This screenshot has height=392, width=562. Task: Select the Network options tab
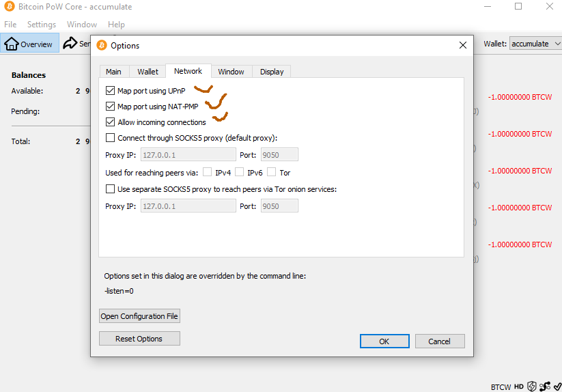pyautogui.click(x=188, y=71)
